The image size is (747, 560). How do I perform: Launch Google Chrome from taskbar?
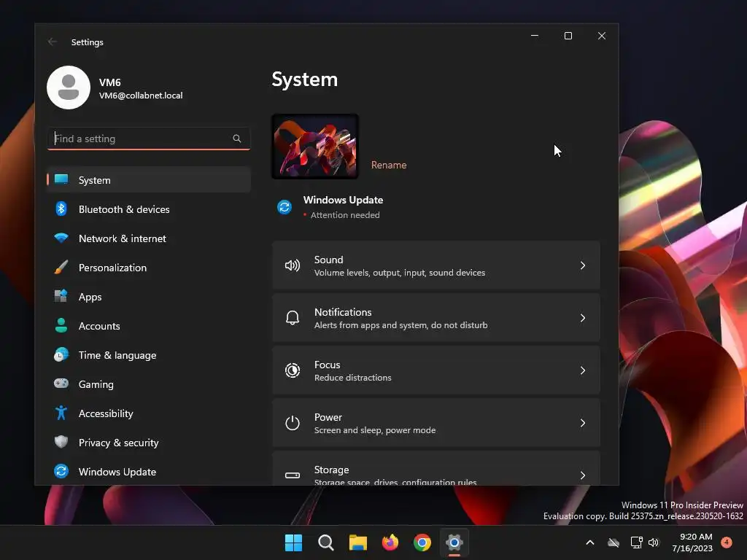(422, 542)
